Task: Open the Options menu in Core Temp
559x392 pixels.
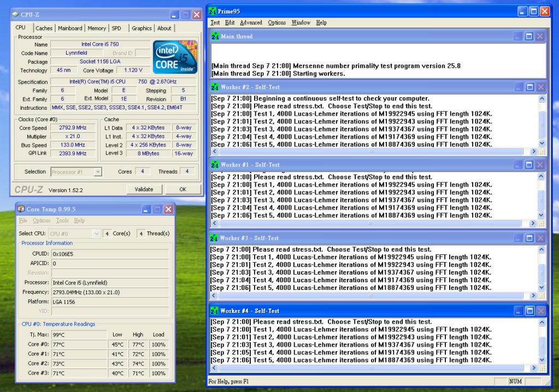Action: (x=42, y=221)
